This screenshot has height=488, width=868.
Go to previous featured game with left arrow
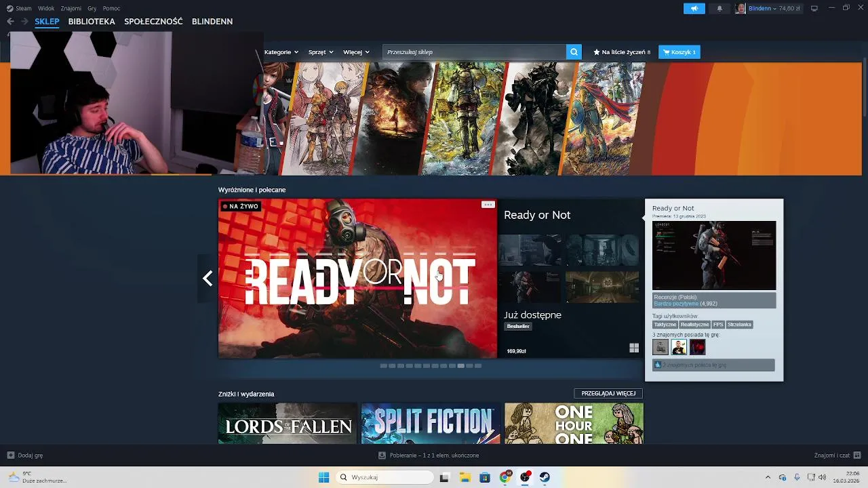(208, 279)
